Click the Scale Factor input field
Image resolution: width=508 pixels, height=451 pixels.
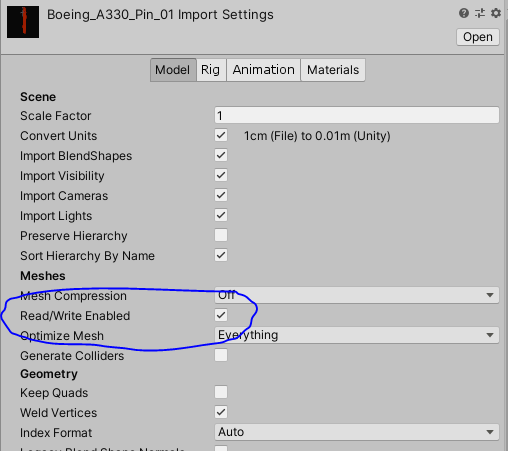pyautogui.click(x=357, y=115)
